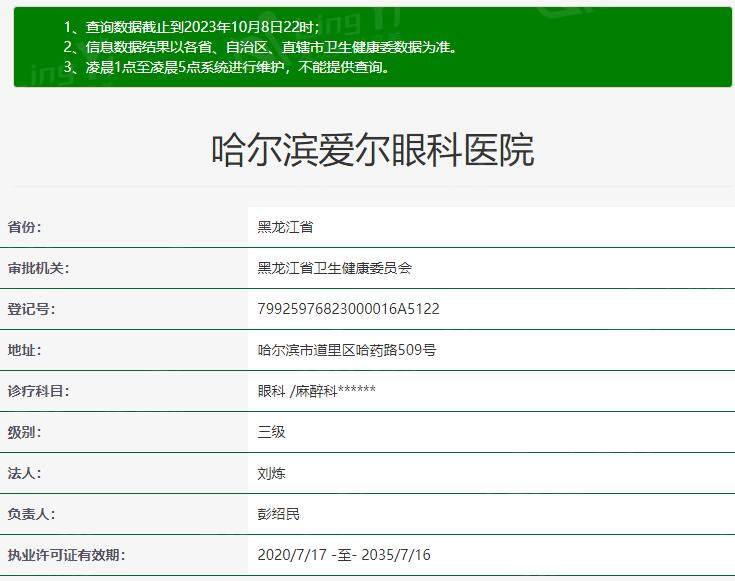This screenshot has width=735, height=581.
Task: Select the notice line 查询数据截止到2023年10月8日22时
Action: point(192,27)
